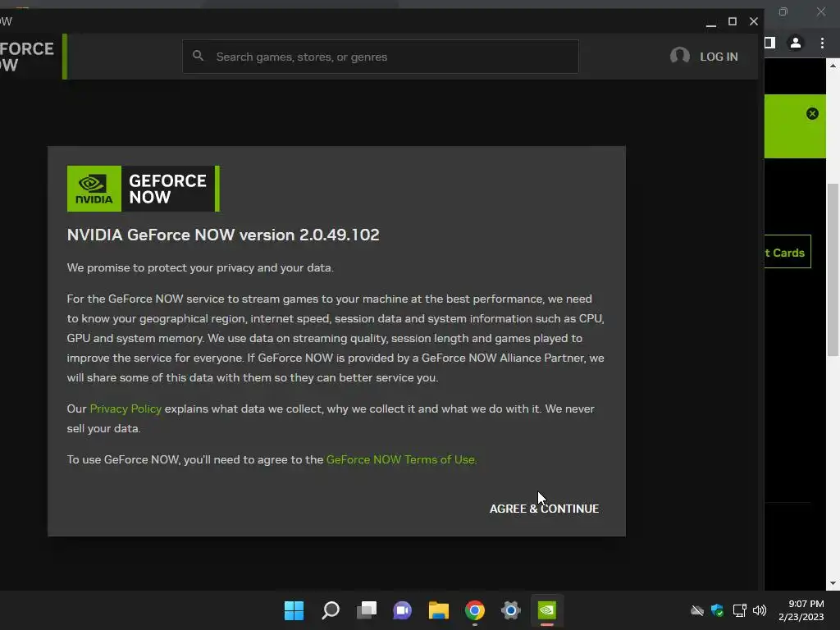Restore the background Chrome window
Image resolution: width=840 pixels, height=630 pixels.
point(783,11)
